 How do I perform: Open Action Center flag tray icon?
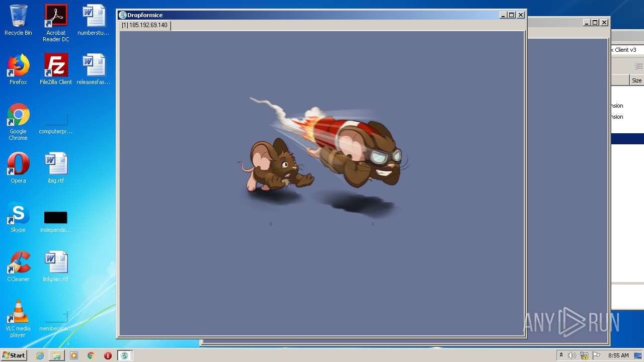[x=596, y=355]
